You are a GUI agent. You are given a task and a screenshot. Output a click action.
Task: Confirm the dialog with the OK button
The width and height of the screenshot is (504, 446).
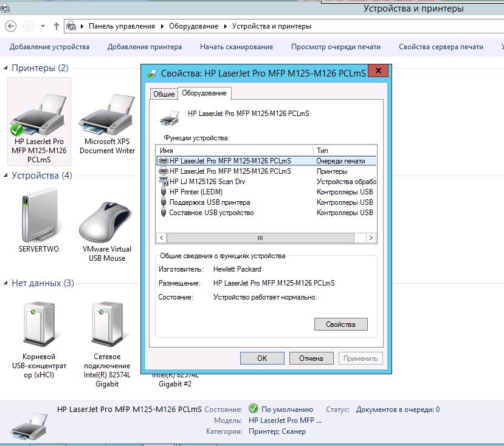(262, 359)
